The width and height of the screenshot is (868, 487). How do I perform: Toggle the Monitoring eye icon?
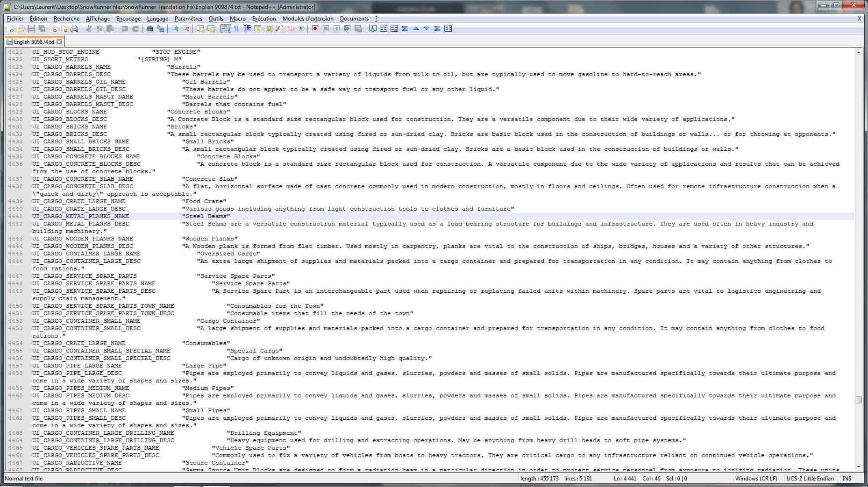pos(301,29)
